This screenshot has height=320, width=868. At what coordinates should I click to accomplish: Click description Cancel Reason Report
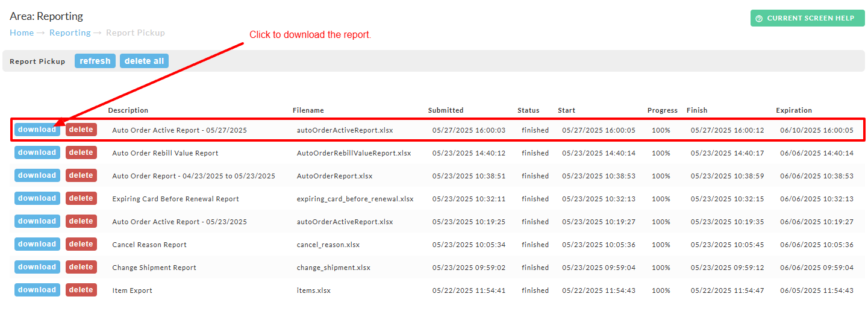(149, 245)
